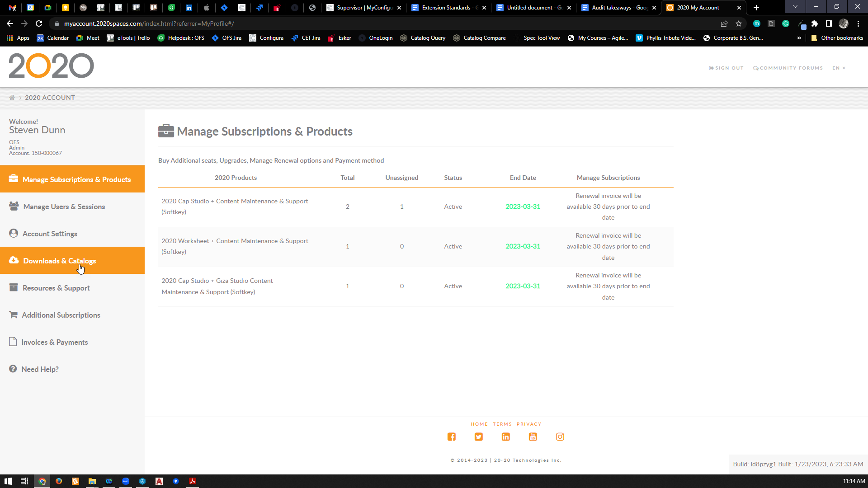Expand hidden bookmarks chevron
Screen dimensions: 868x488
point(799,38)
